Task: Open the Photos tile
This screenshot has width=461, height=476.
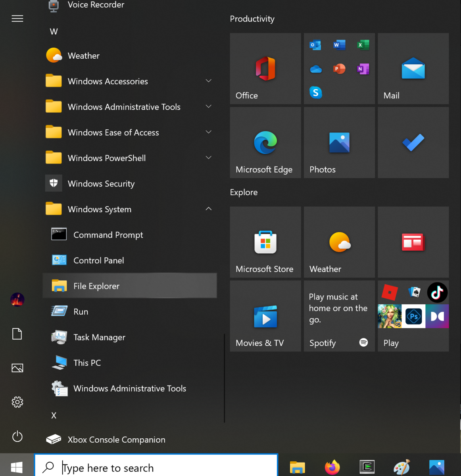Action: (339, 143)
